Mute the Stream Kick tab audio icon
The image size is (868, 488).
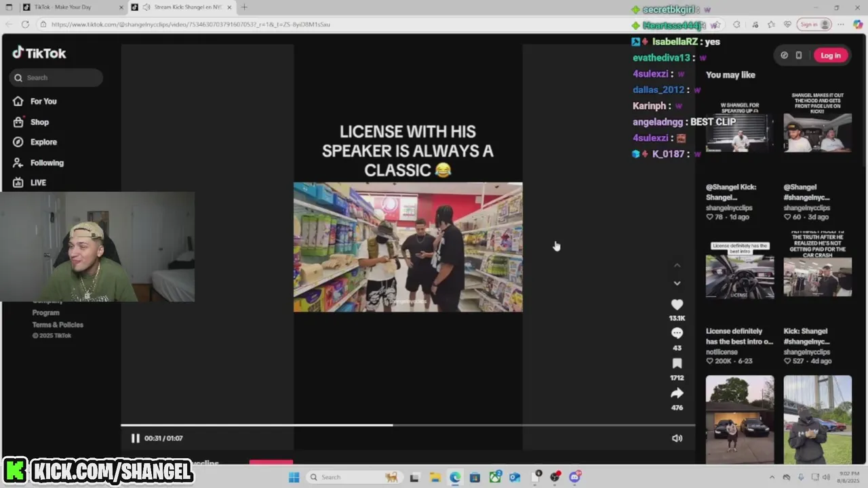(x=146, y=7)
